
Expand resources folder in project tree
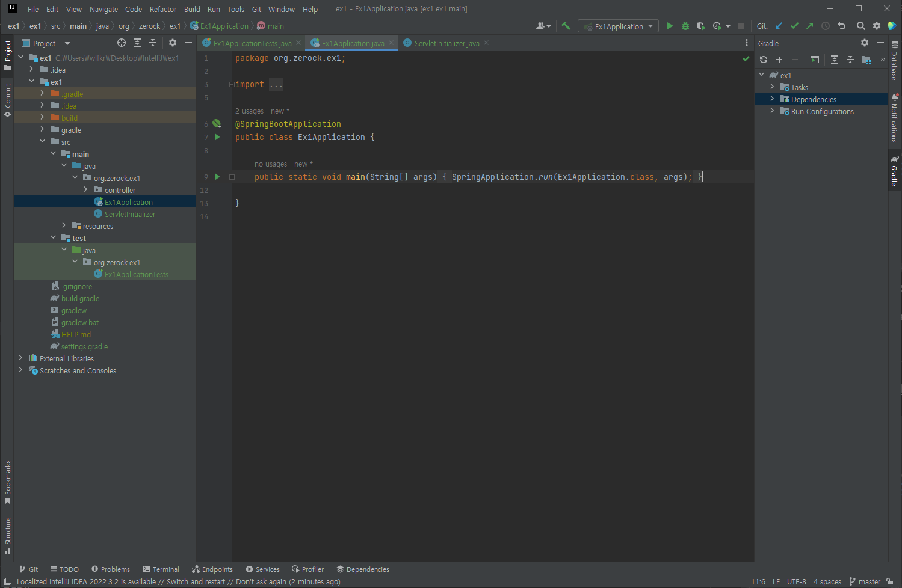[64, 225]
